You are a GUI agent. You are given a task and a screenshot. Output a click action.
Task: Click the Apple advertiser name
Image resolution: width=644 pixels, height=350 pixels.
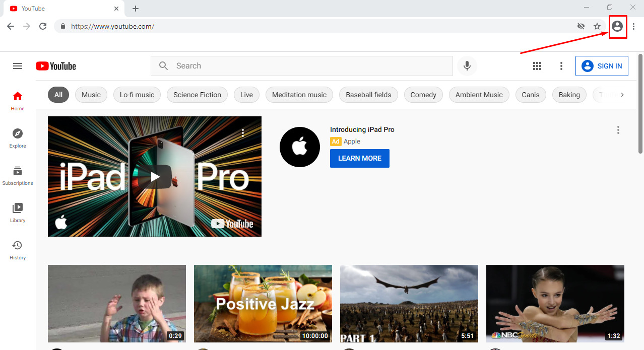click(352, 142)
